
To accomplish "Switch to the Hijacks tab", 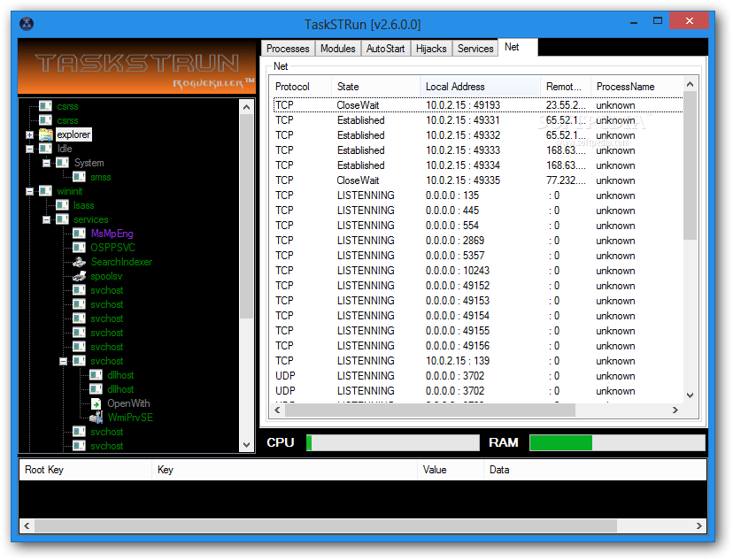I will [431, 49].
